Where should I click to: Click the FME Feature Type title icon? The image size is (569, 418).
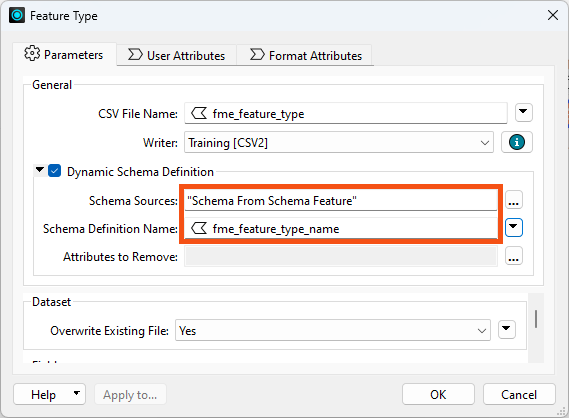tap(17, 16)
